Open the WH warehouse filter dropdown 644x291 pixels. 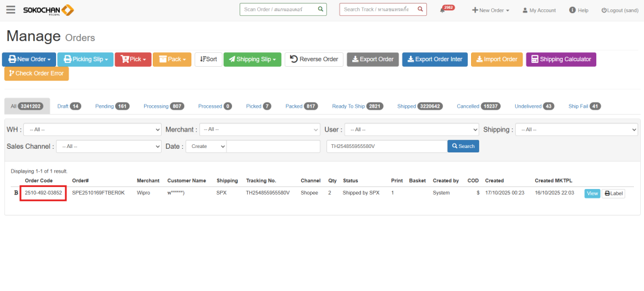pos(92,129)
